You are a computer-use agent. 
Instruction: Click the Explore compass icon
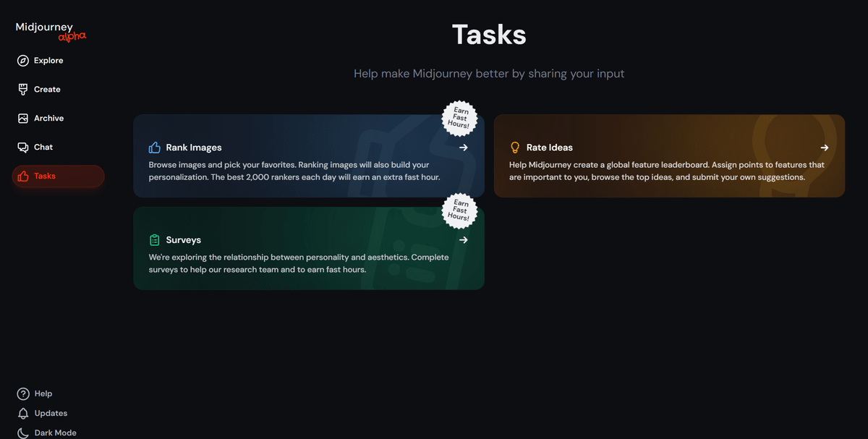(23, 61)
